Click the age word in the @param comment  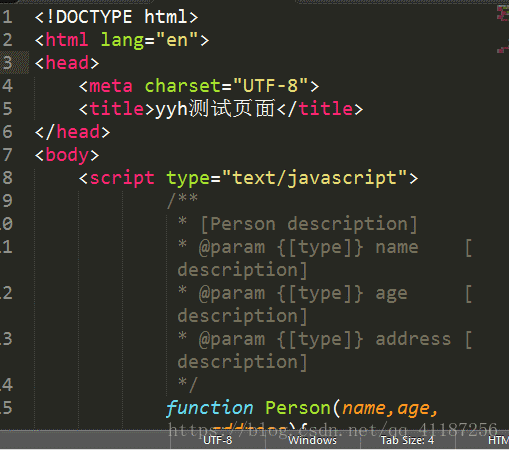[391, 294]
